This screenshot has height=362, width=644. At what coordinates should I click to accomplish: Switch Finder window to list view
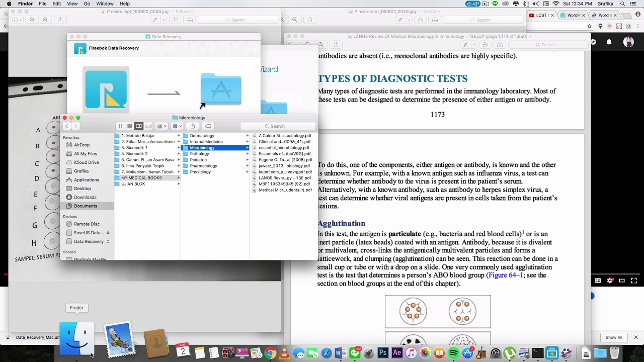click(129, 126)
